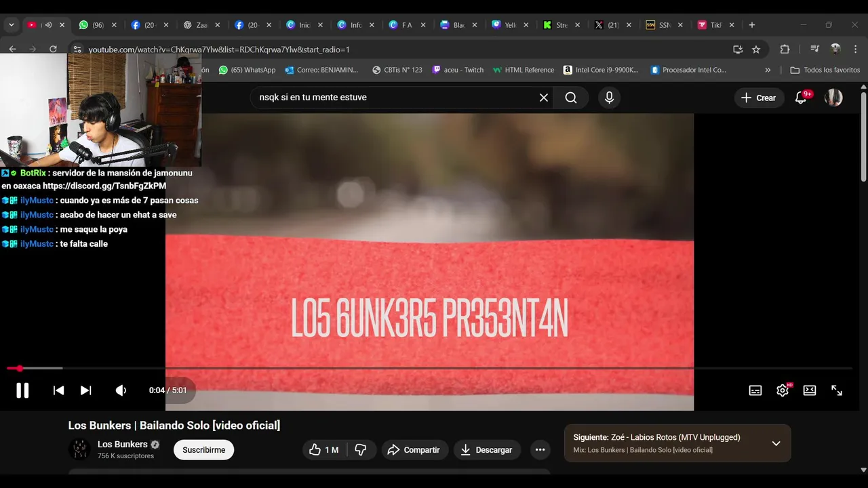Switch to the Inic tab
Screen dimensions: 868x488
(304, 25)
